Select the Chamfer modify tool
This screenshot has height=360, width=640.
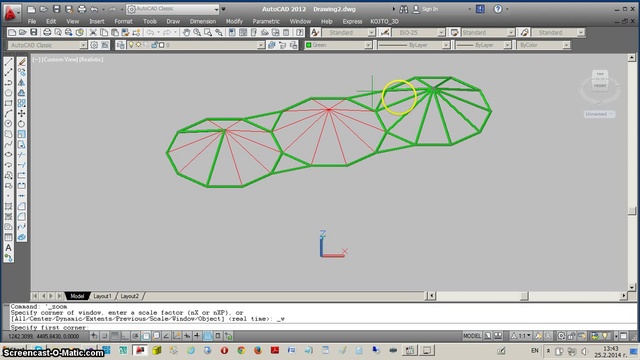coord(22,206)
